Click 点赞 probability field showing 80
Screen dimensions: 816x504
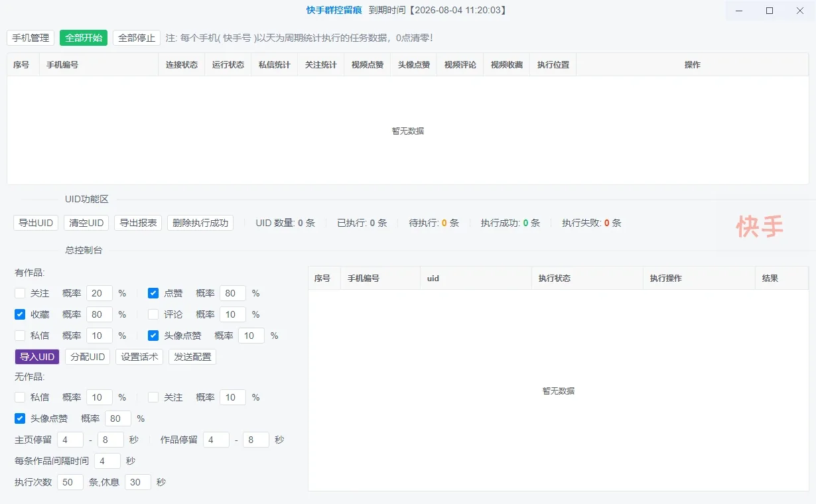[x=233, y=293]
